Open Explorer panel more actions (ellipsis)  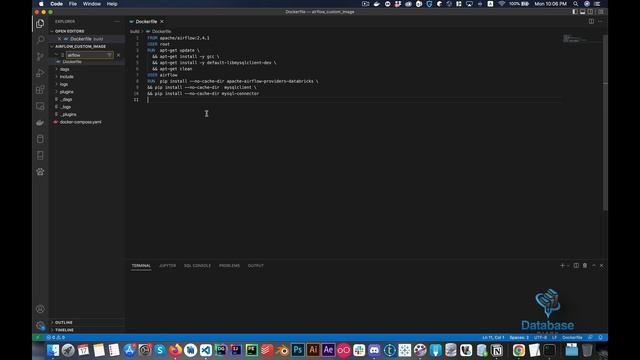pyautogui.click(x=117, y=22)
